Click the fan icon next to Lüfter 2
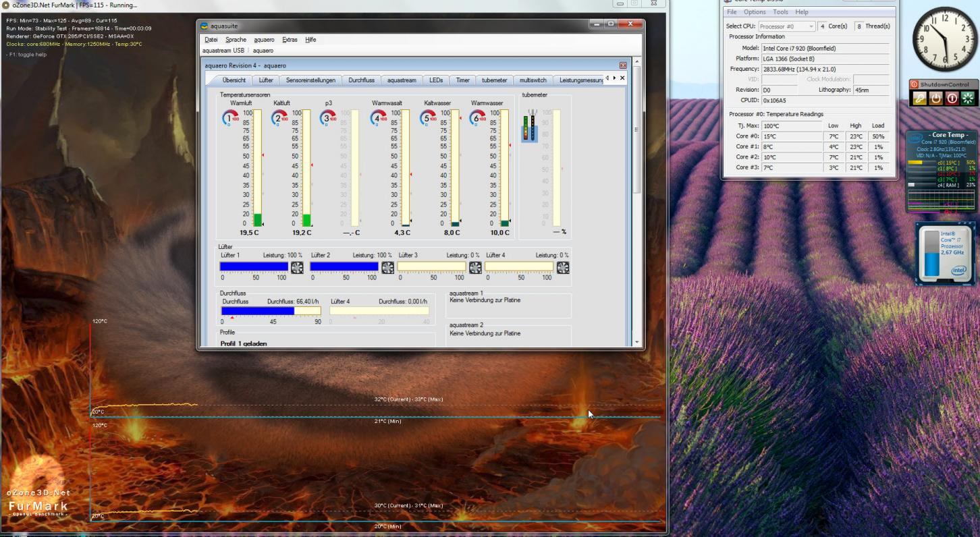The width and height of the screenshot is (980, 537). click(x=387, y=267)
